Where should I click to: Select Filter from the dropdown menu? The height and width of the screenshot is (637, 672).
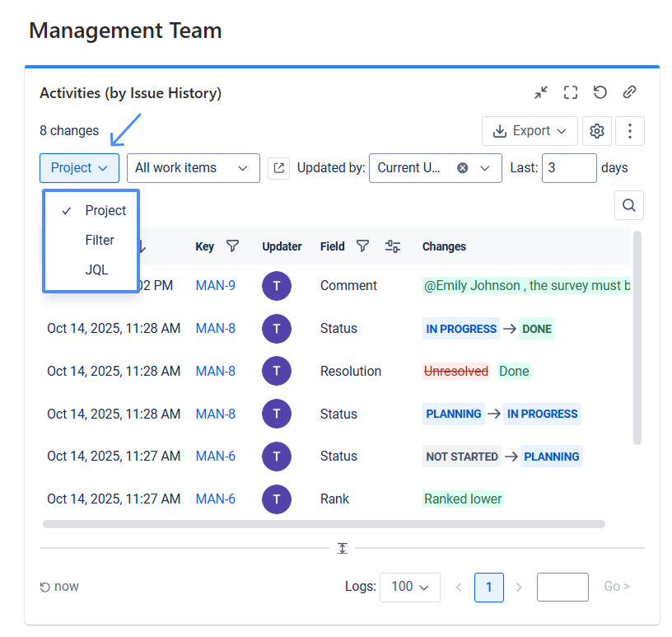100,241
